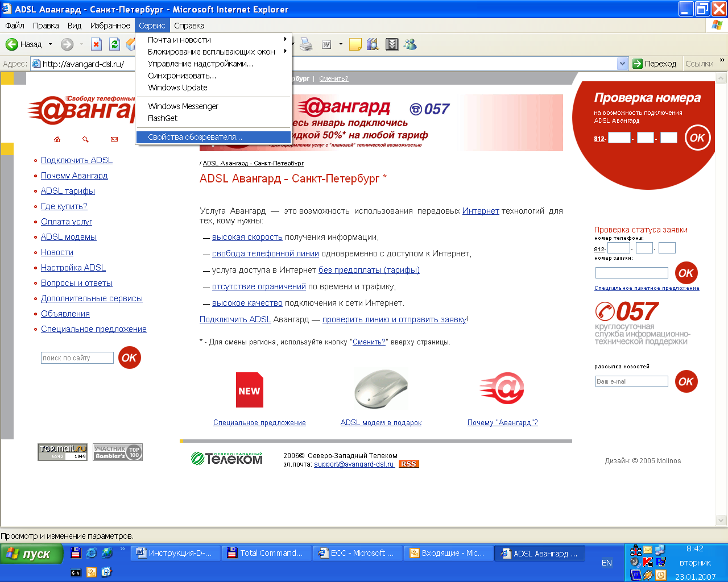Click the search magnifier icon on the site

(x=85, y=139)
